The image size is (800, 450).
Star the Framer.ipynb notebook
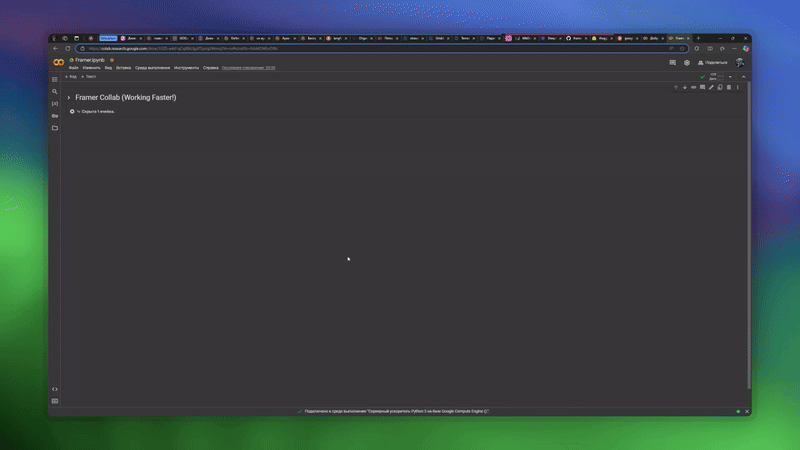click(112, 60)
